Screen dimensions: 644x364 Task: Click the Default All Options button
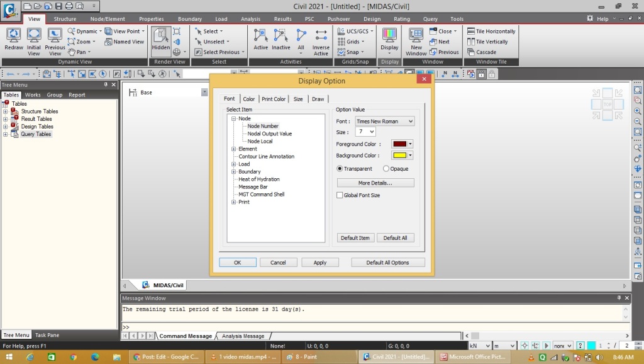coord(387,262)
